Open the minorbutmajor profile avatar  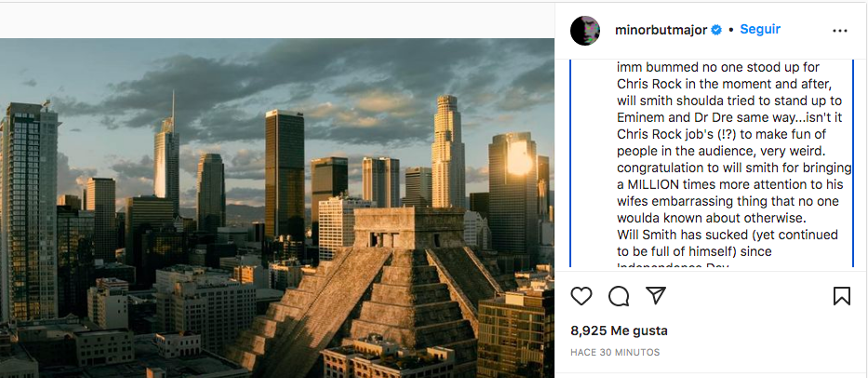pyautogui.click(x=585, y=30)
